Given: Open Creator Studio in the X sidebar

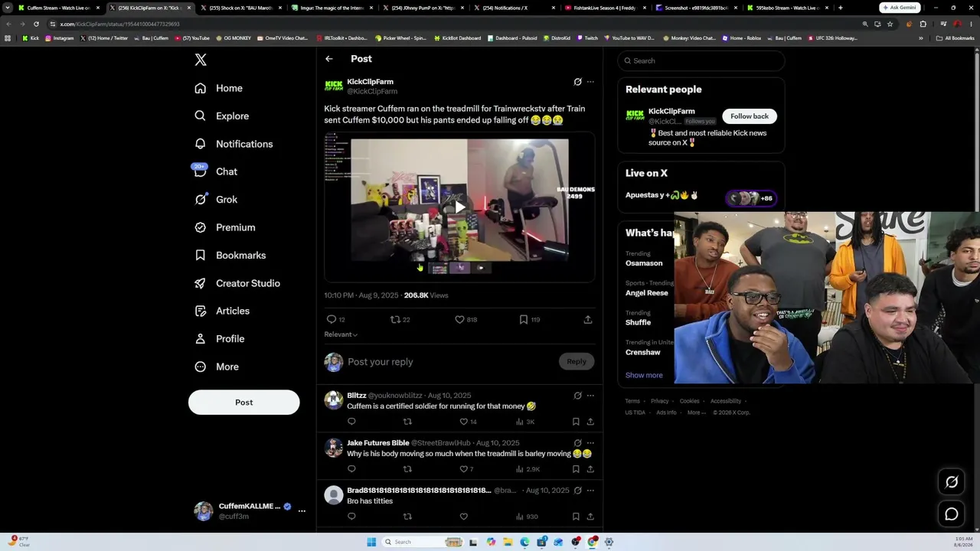Looking at the screenshot, I should pyautogui.click(x=237, y=283).
